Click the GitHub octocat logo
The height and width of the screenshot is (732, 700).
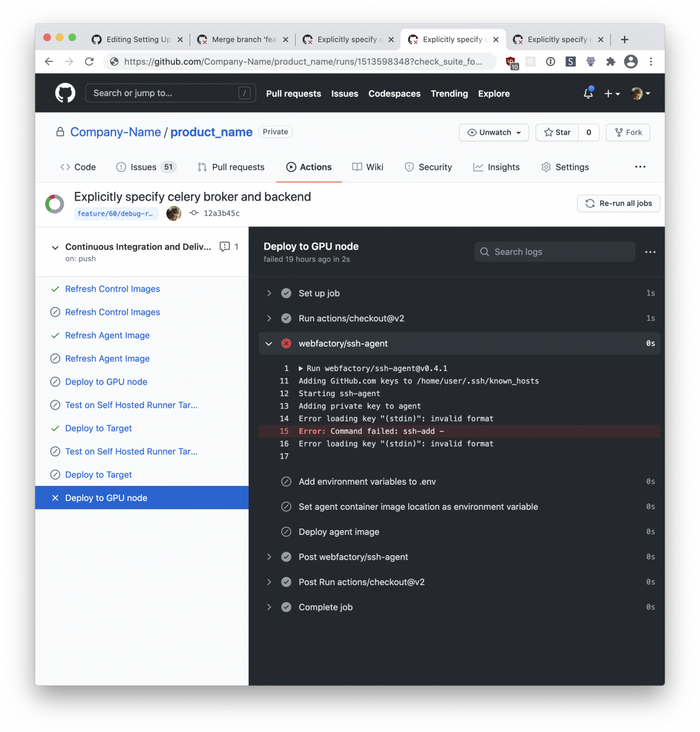tap(65, 93)
